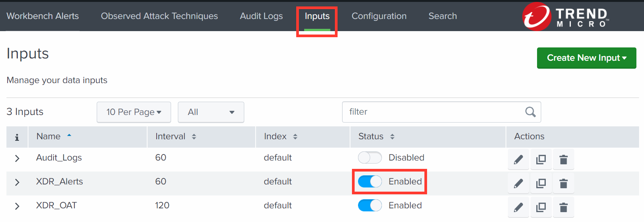Open the All filter dropdown
This screenshot has width=644, height=222.
(x=211, y=112)
